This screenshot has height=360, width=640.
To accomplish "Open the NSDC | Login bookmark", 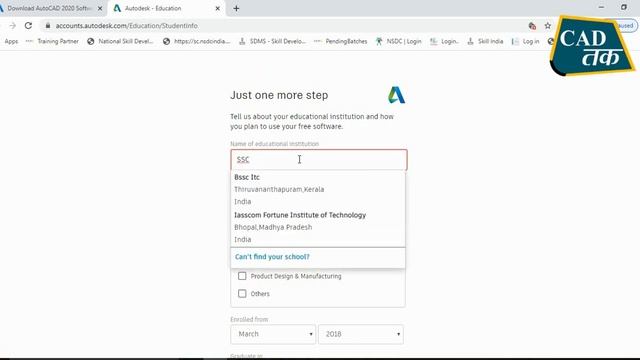I will point(398,41).
